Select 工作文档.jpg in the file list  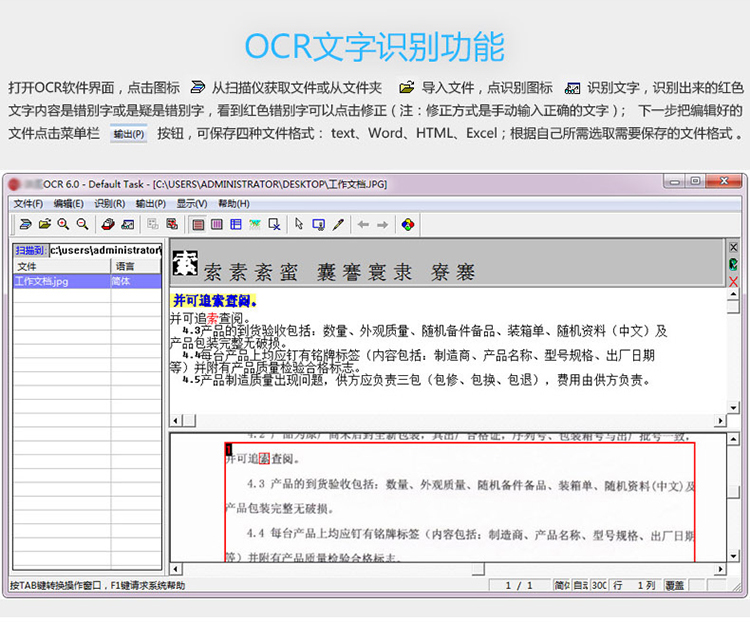(42, 282)
